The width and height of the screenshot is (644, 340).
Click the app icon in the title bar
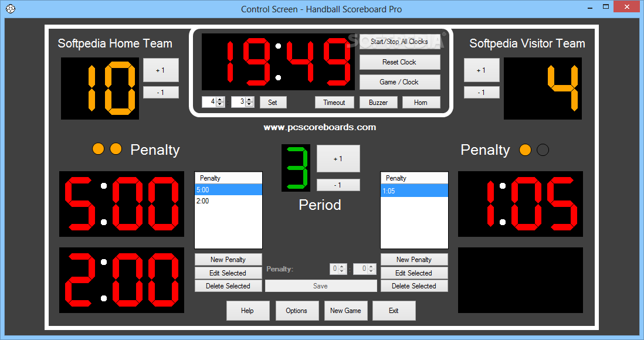tap(11, 9)
